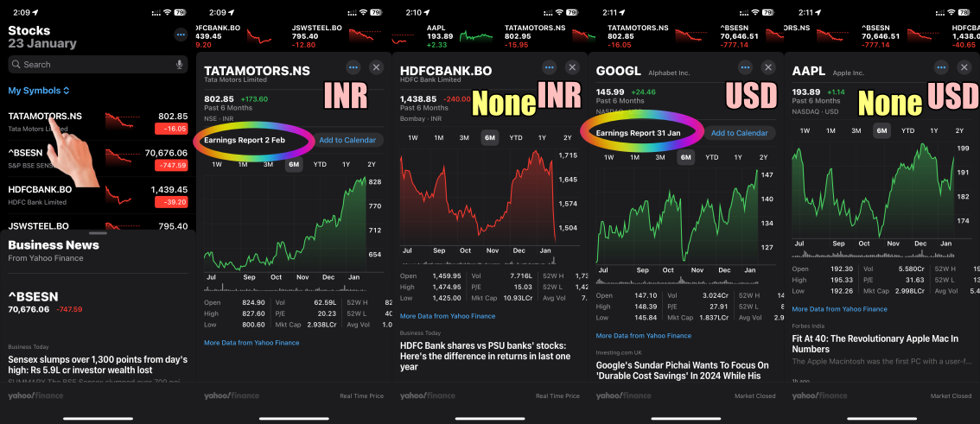Screen dimensions: 980x424
Task: Add the GOOGL 31 Jan earnings to Calendar
Action: coord(740,133)
